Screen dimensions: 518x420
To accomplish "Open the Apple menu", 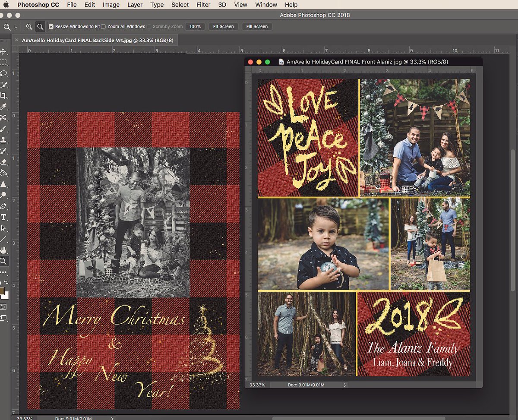I will [6, 5].
